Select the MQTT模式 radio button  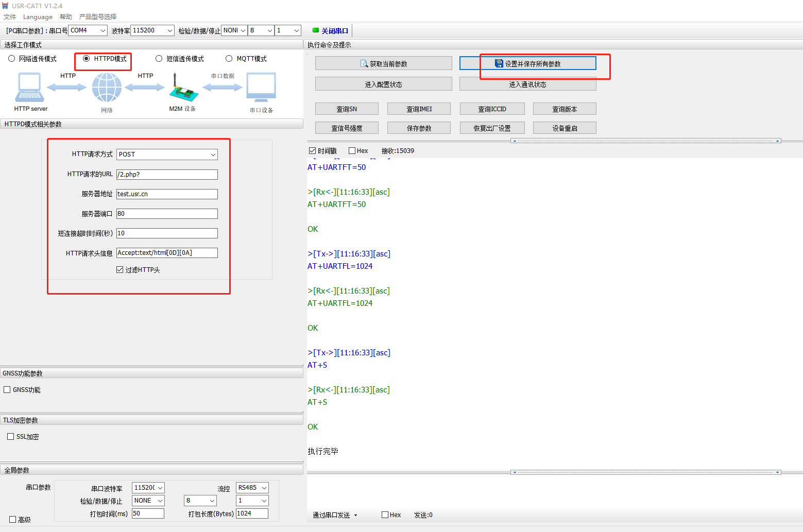point(229,59)
